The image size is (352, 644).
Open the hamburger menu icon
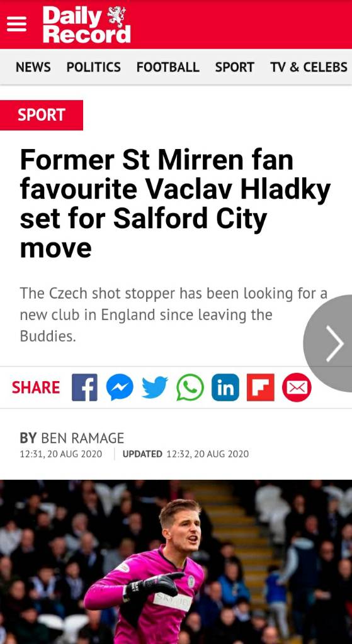click(x=16, y=25)
